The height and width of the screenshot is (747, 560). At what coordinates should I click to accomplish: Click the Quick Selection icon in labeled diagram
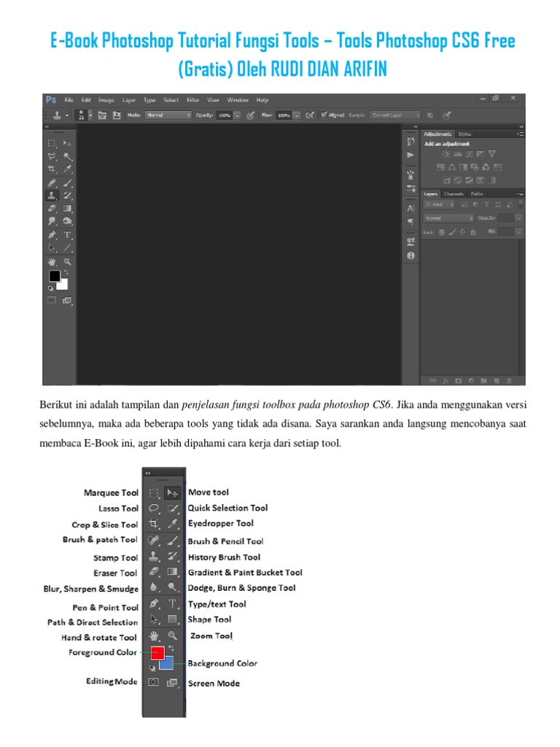pos(172,508)
